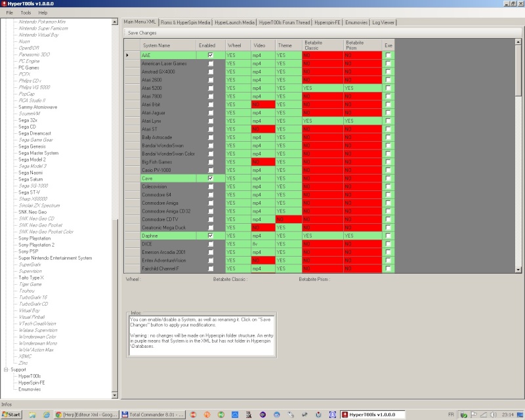Click the green circular taskbar quick-launch icon
This screenshot has width=525, height=420.
[221, 415]
